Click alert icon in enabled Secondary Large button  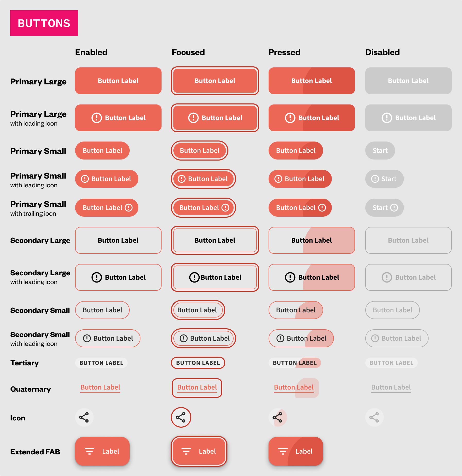tap(97, 277)
